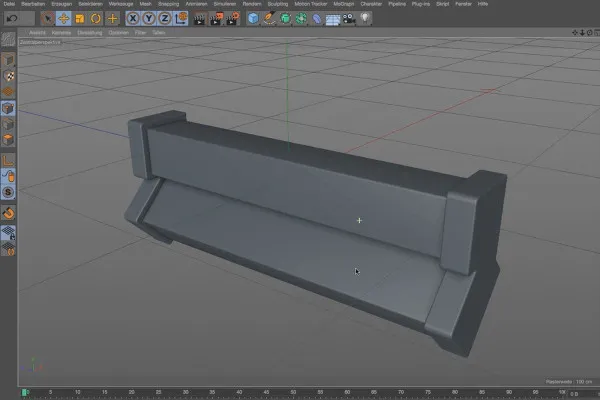Toggle the X axis lock
Viewport: 600px width, 400px height.
133,18
